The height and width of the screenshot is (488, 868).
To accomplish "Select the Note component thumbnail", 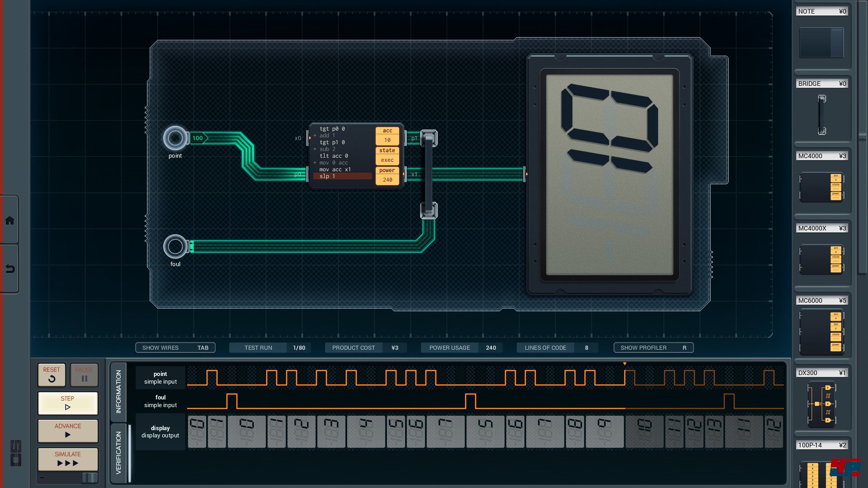I will point(821,42).
